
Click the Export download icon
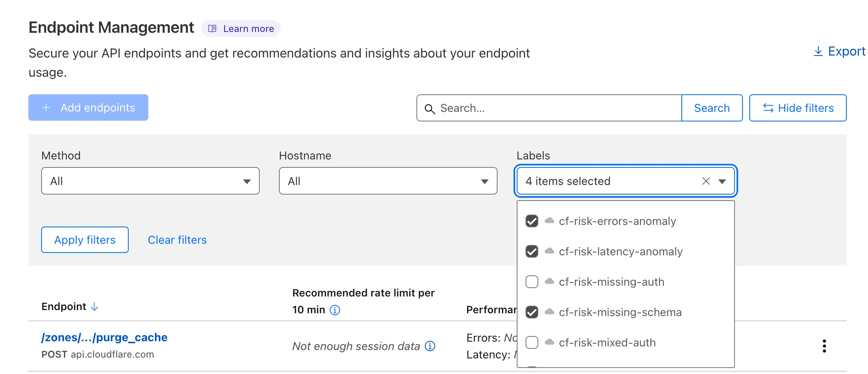(818, 51)
